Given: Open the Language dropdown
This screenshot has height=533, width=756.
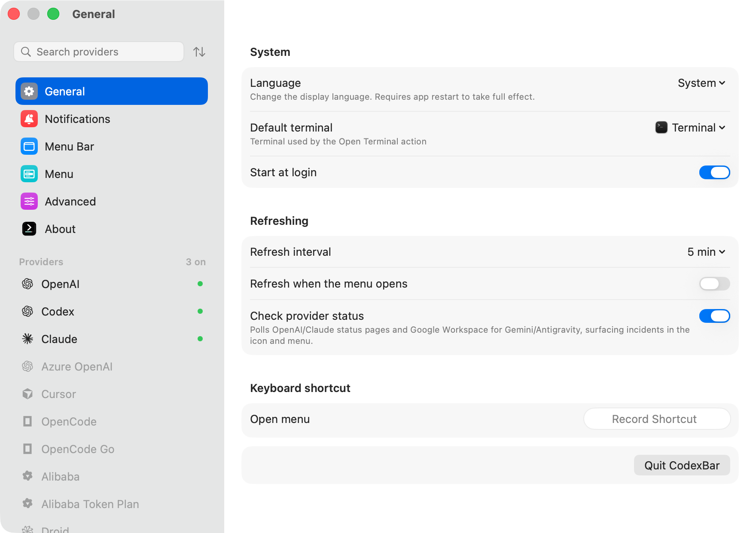Looking at the screenshot, I should point(702,83).
